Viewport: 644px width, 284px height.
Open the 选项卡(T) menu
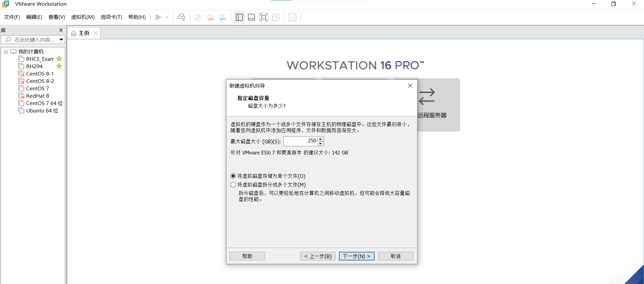[x=112, y=17]
